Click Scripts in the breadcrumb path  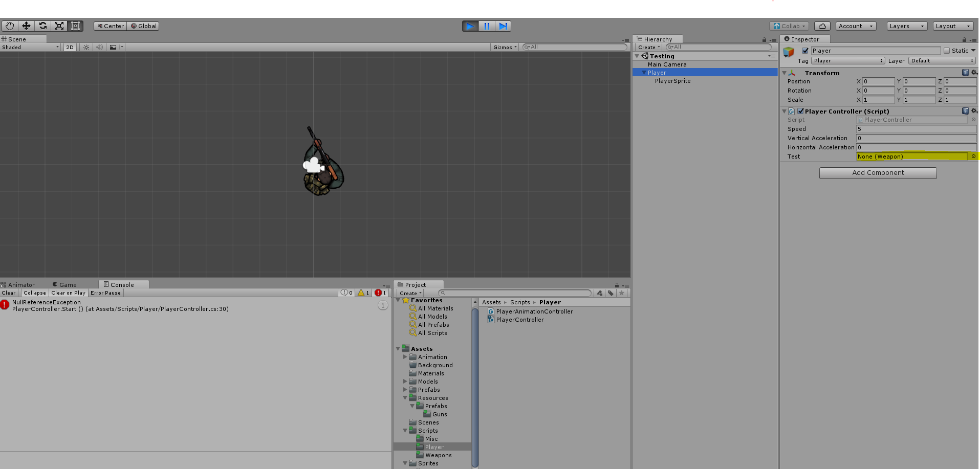[x=520, y=302]
